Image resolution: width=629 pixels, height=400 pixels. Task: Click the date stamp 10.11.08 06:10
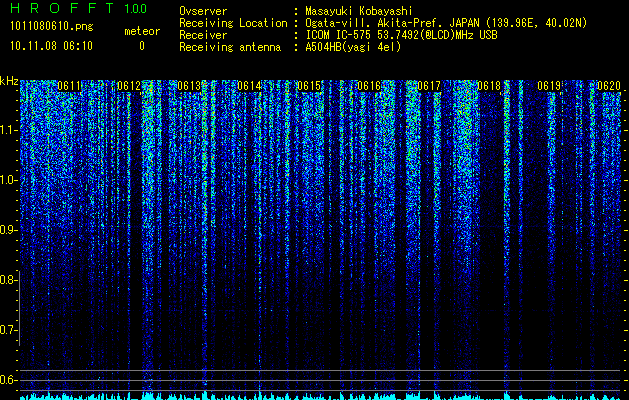[x=51, y=46]
